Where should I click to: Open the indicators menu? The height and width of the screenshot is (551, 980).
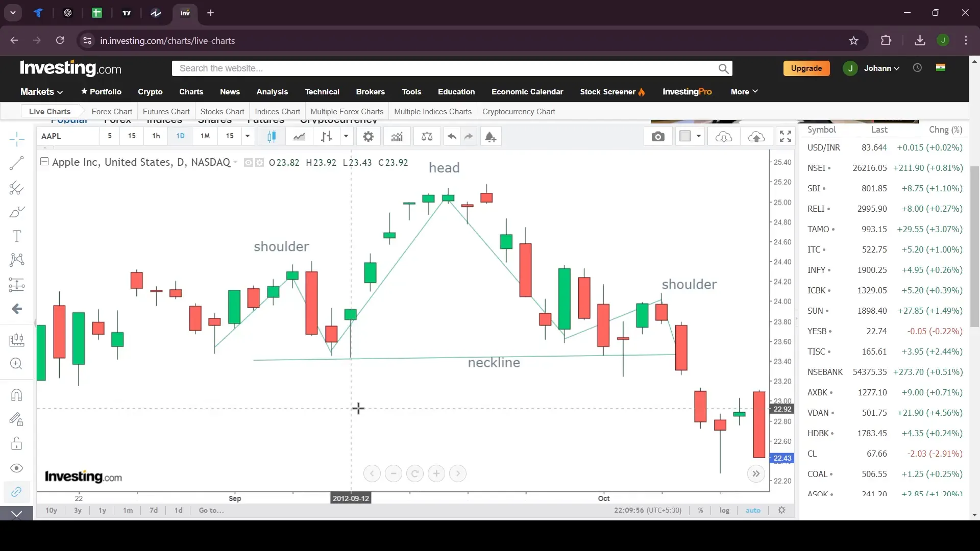[x=397, y=136]
